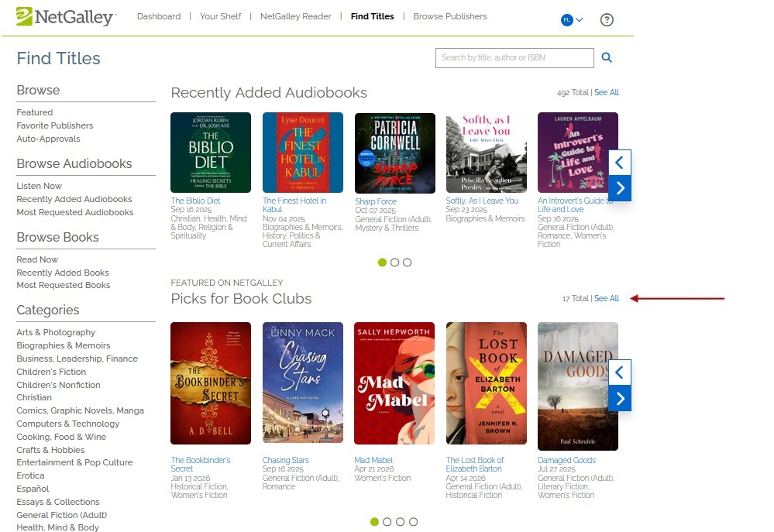The height and width of the screenshot is (532, 774).
Task: Open Chasing Stars cover thumbnail
Action: click(x=303, y=383)
